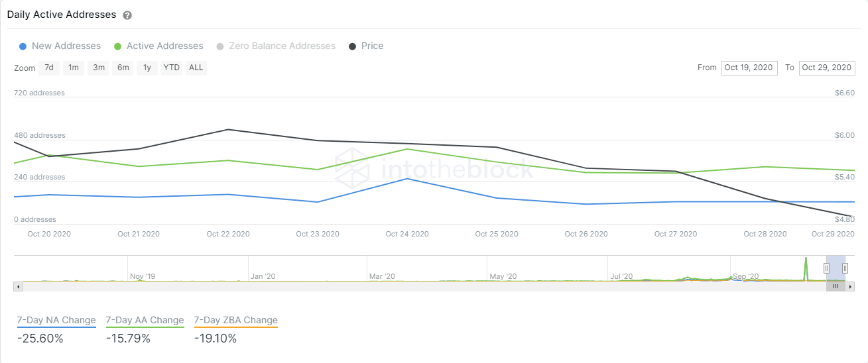Click the From date field
This screenshot has height=363, width=868.
[749, 68]
